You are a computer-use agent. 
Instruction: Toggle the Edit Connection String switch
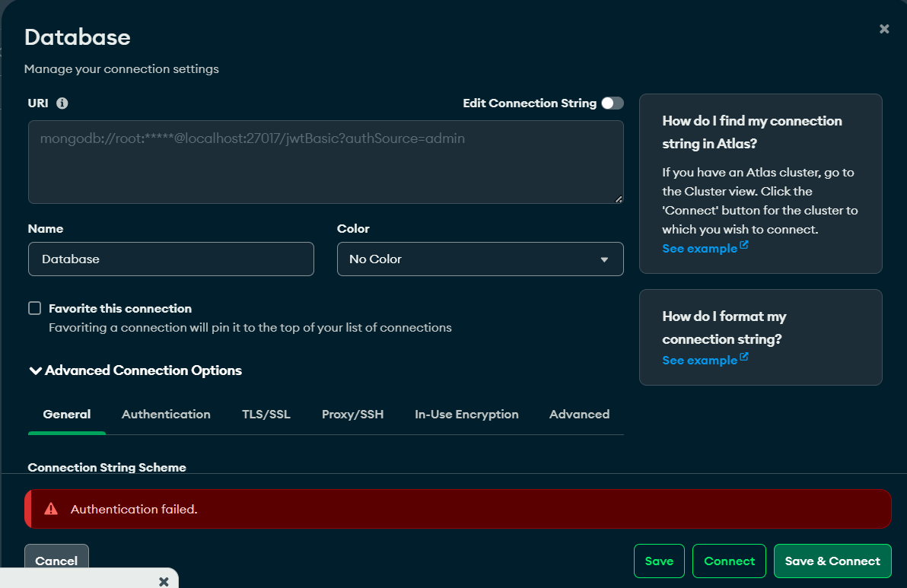pyautogui.click(x=612, y=103)
